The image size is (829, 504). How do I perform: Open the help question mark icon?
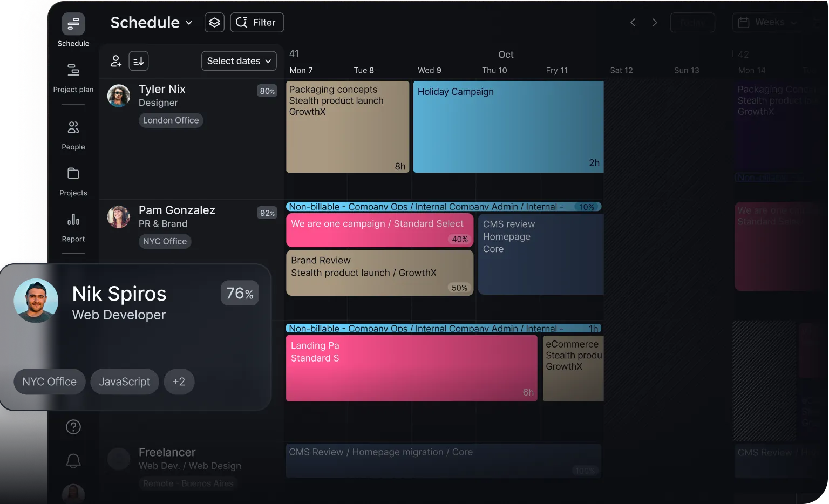point(73,426)
